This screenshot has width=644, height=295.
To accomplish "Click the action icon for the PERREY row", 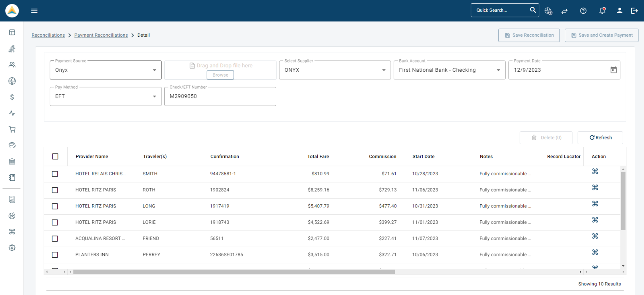I will (595, 252).
